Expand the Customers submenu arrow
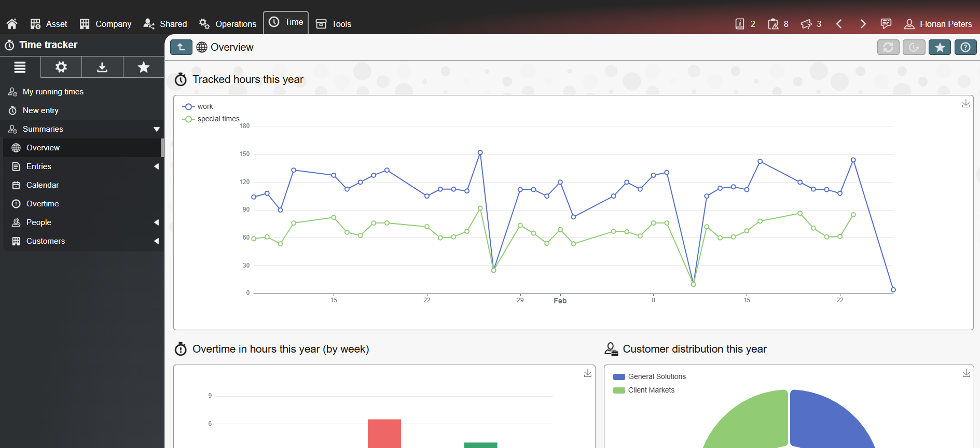This screenshot has height=448, width=980. coord(156,241)
